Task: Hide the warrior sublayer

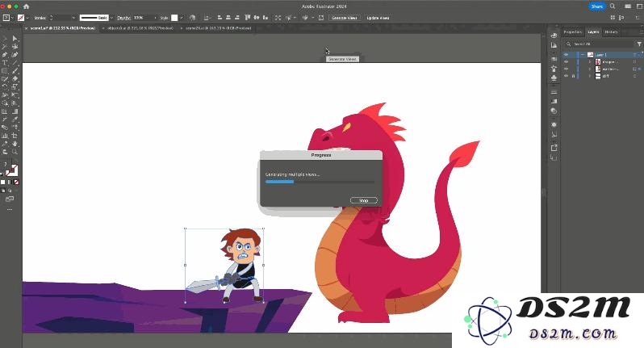Action: (566, 69)
